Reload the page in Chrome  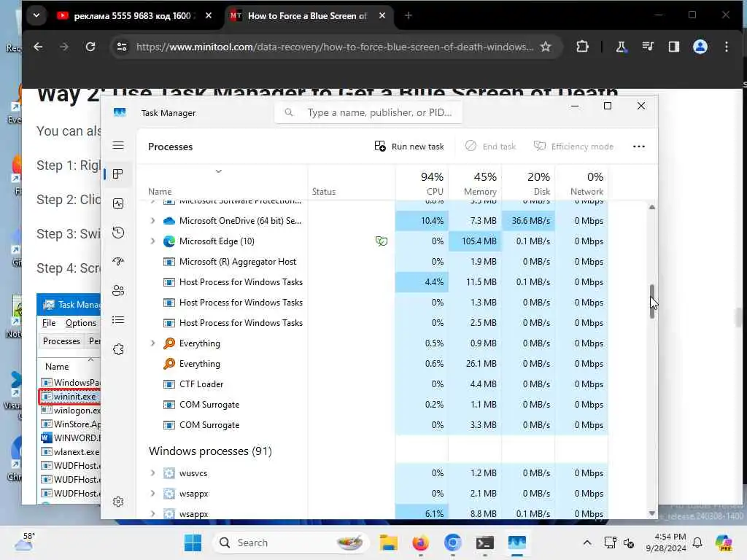pos(90,47)
